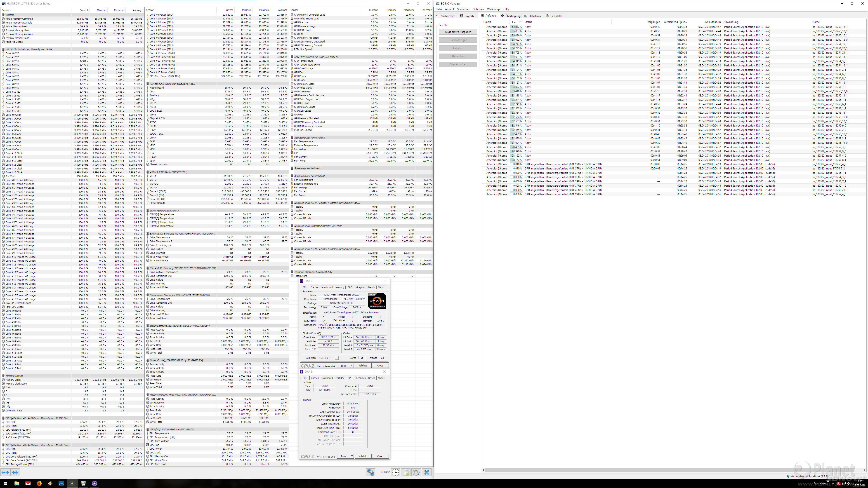Click the Ryzen Threadripper logo in CPU-Z
The width and height of the screenshot is (868, 488).
click(x=377, y=301)
